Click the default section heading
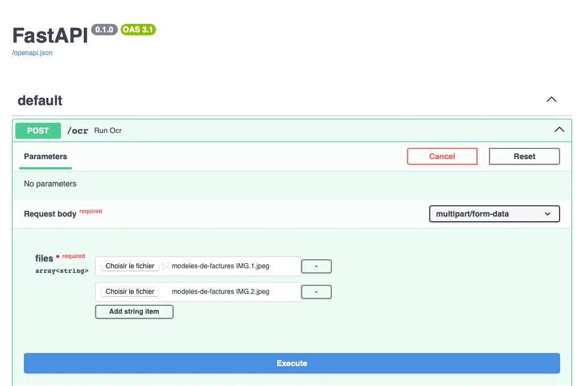Viewport: 588px width, 386px height. 40,101
